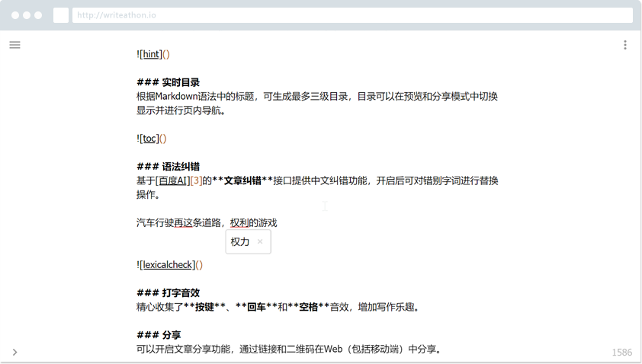
Task: Click the white square browser button
Action: click(x=61, y=15)
